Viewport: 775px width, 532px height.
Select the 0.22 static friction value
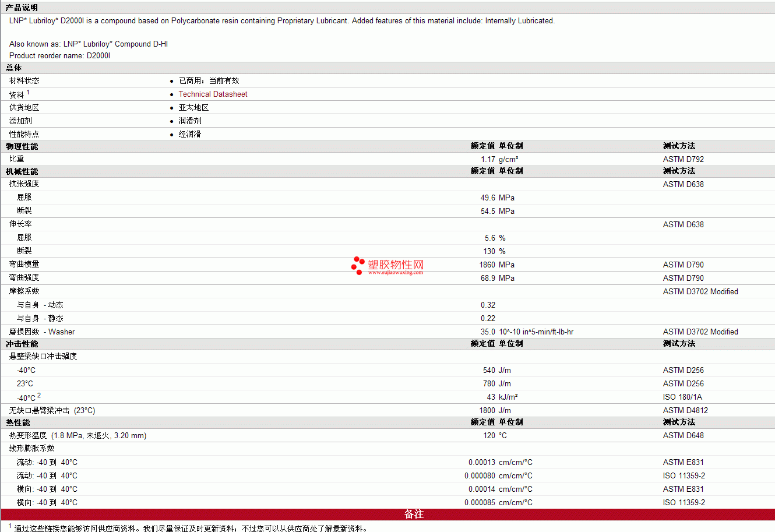click(x=488, y=318)
